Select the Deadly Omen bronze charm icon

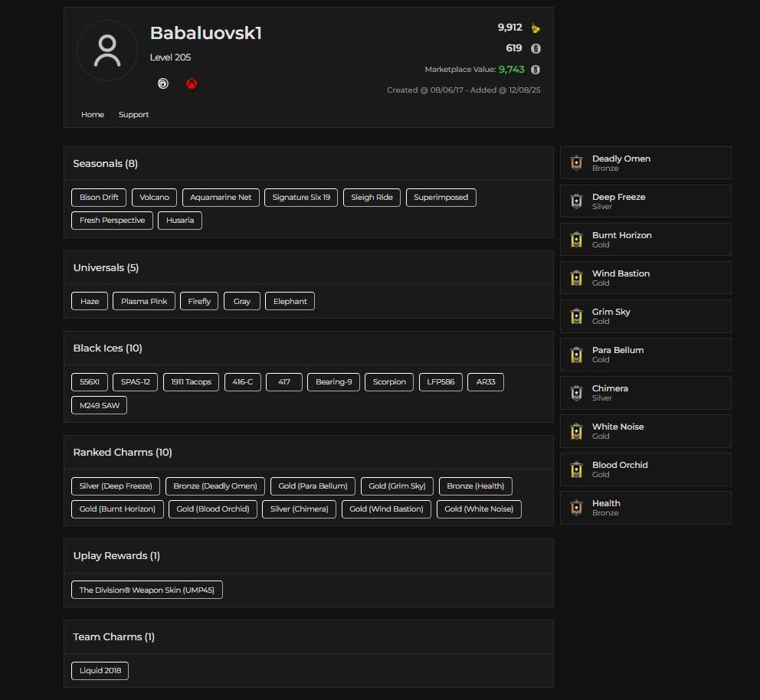576,163
